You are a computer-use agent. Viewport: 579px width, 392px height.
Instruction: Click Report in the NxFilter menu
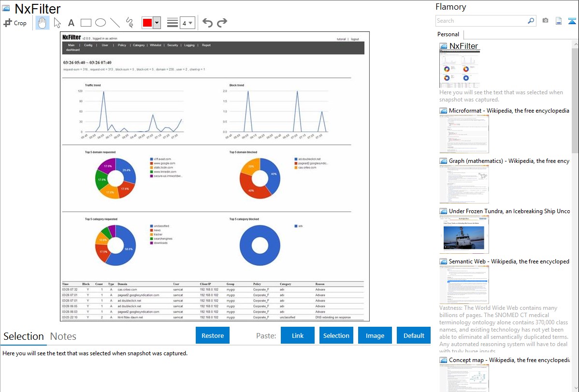pyautogui.click(x=206, y=45)
